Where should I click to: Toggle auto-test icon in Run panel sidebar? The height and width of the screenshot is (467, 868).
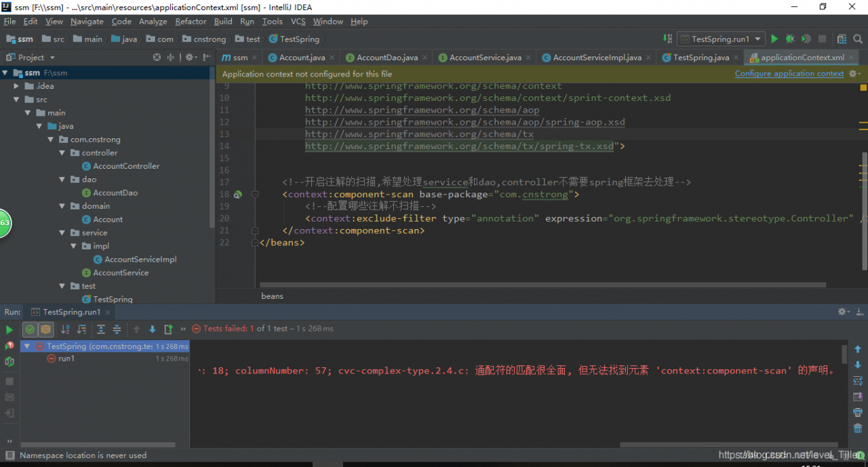coord(9,362)
